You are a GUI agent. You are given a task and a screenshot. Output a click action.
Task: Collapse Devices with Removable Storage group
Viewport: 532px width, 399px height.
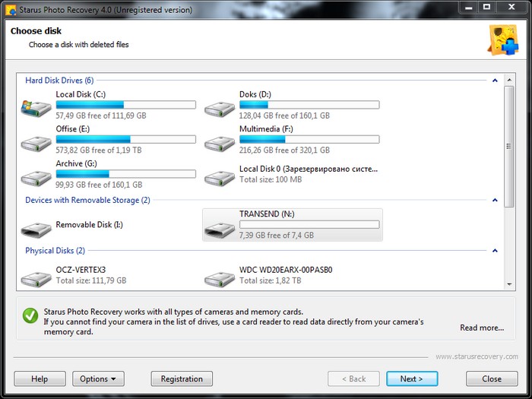pyautogui.click(x=495, y=200)
